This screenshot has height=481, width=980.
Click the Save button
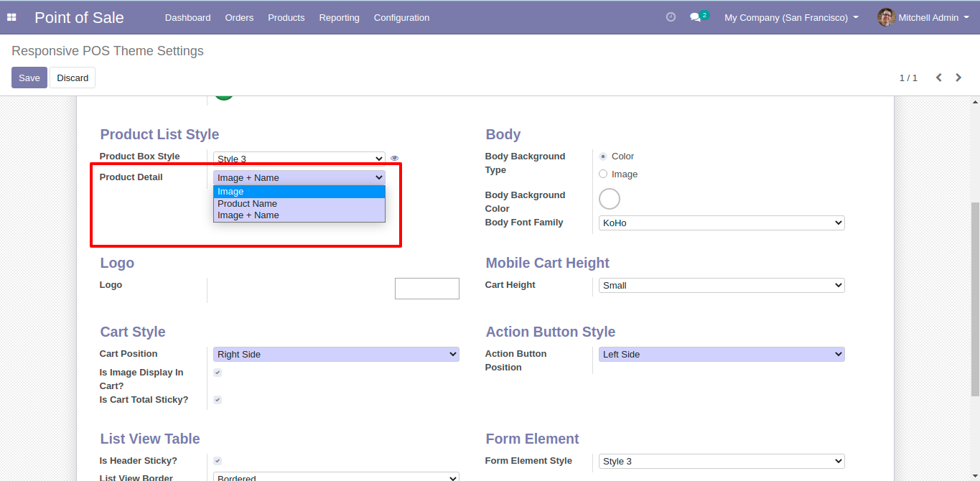point(29,78)
